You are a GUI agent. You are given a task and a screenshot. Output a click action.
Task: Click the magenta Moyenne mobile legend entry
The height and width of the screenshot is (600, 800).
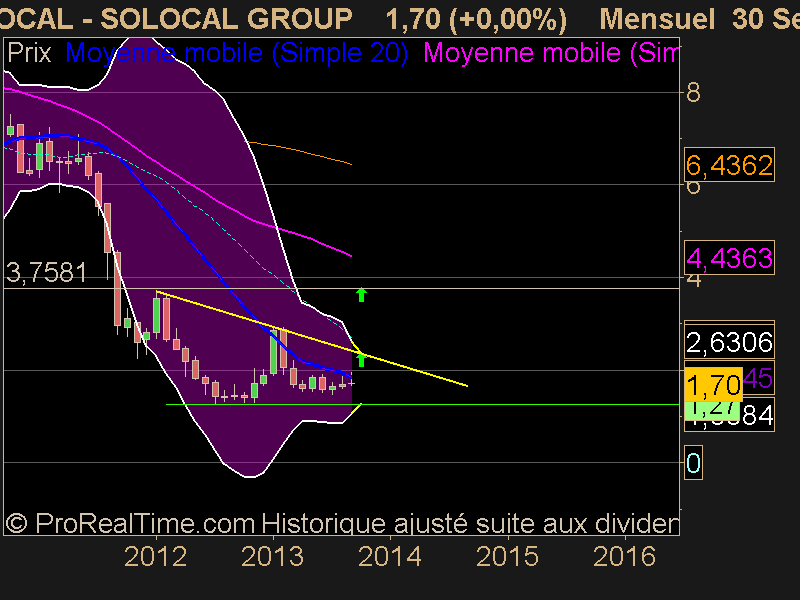551,53
